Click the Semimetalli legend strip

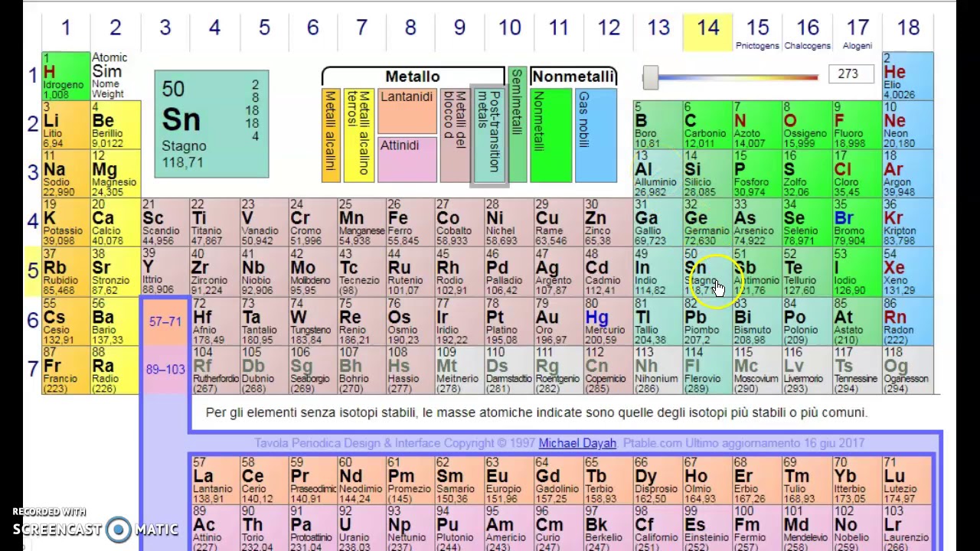pos(517,125)
